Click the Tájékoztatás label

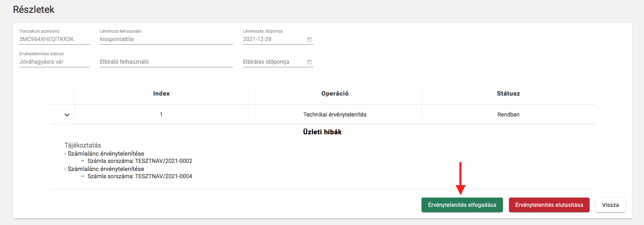point(83,145)
